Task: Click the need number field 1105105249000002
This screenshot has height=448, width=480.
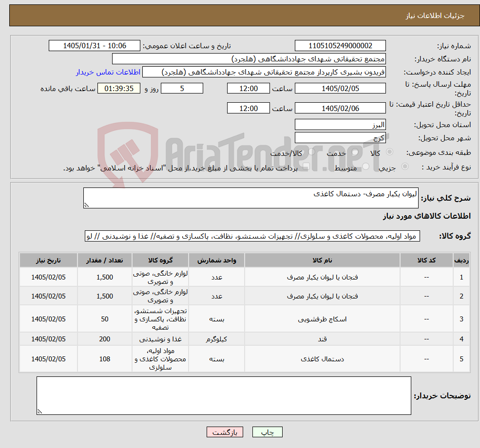Action: pos(340,46)
